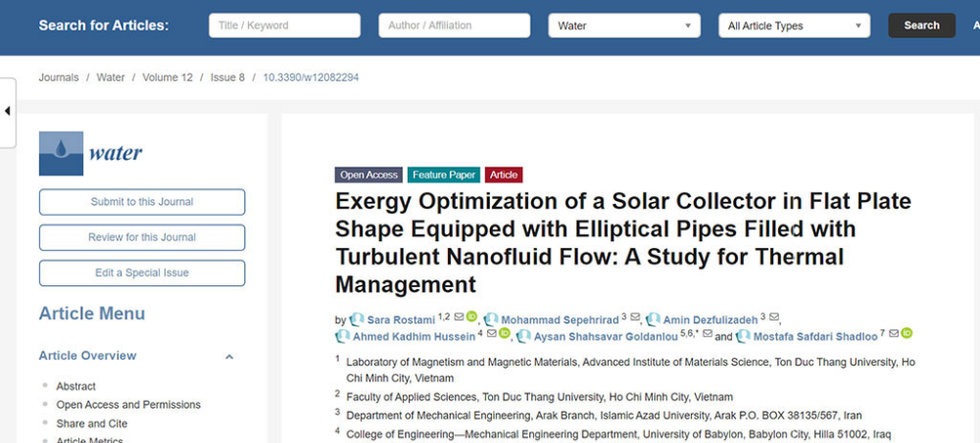The width and height of the screenshot is (980, 443).
Task: Click the Volume 12 breadcrumb
Action: pyautogui.click(x=168, y=77)
